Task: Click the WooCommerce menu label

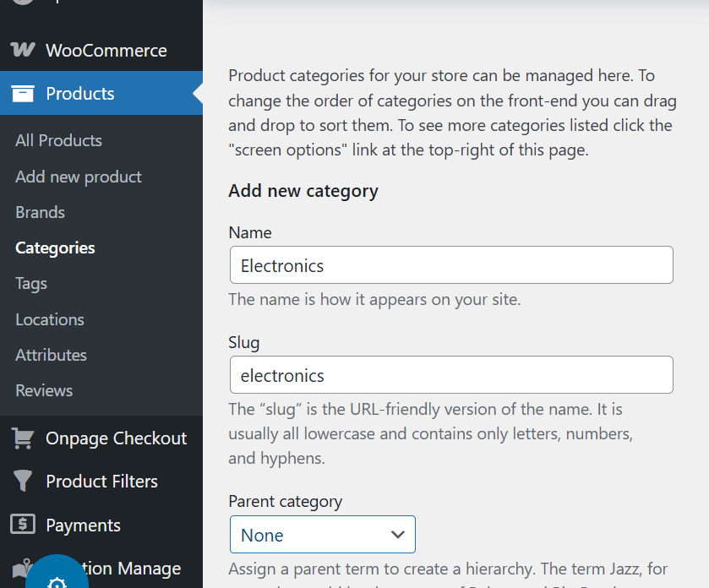Action: click(106, 50)
